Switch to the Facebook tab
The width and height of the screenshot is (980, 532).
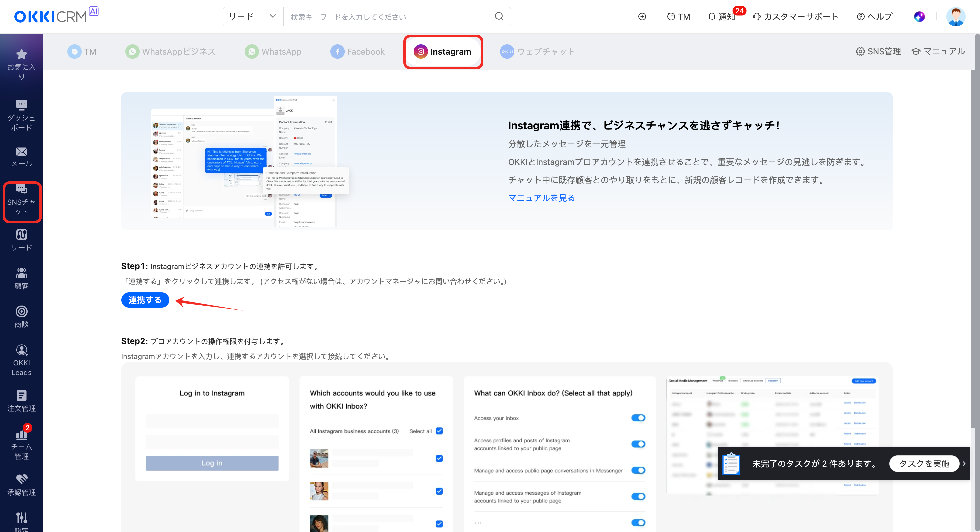click(x=357, y=51)
